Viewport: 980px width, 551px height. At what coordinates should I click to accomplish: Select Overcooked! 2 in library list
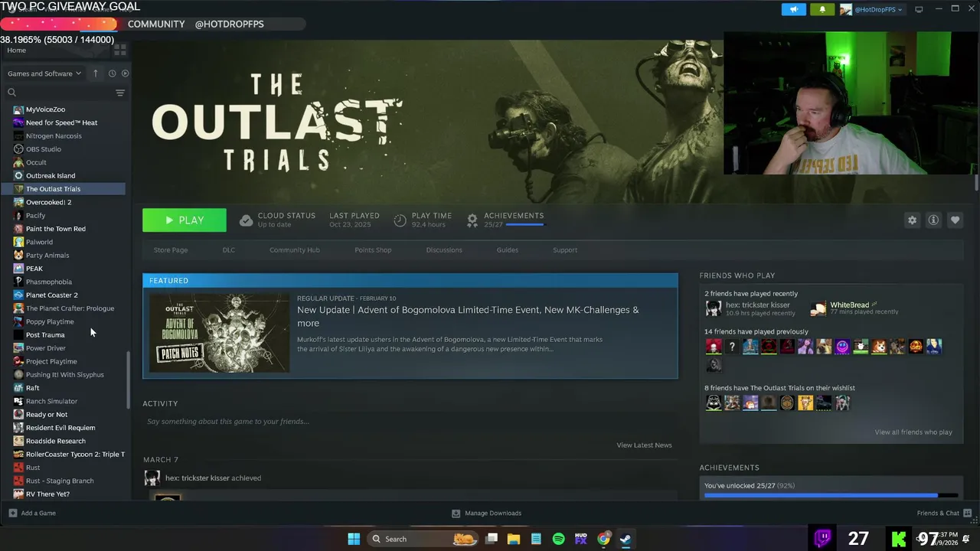click(48, 202)
